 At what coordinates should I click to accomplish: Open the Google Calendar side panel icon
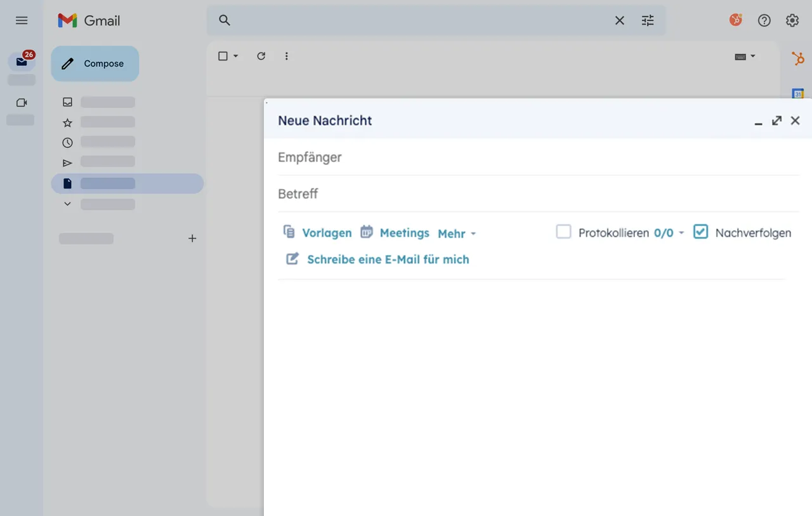(798, 94)
